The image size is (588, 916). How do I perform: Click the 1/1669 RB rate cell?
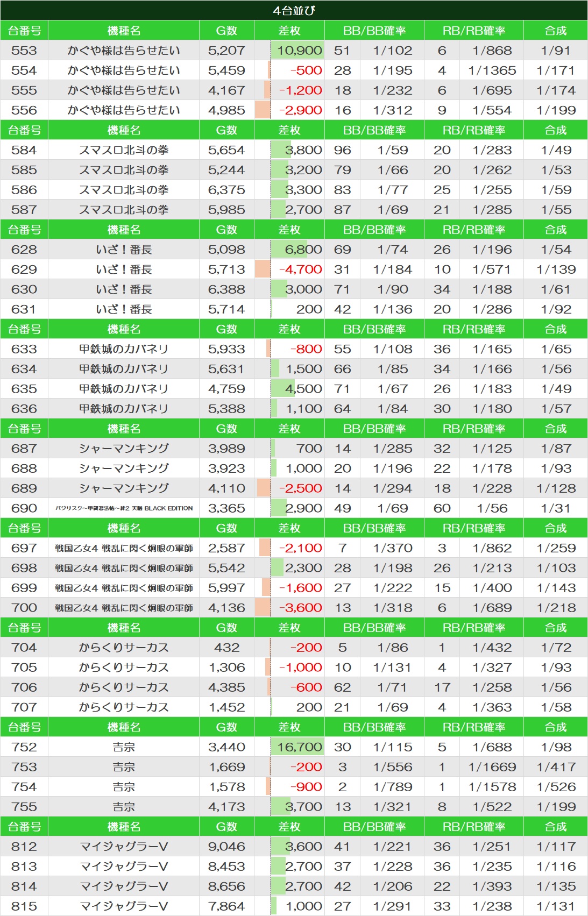coord(492,767)
